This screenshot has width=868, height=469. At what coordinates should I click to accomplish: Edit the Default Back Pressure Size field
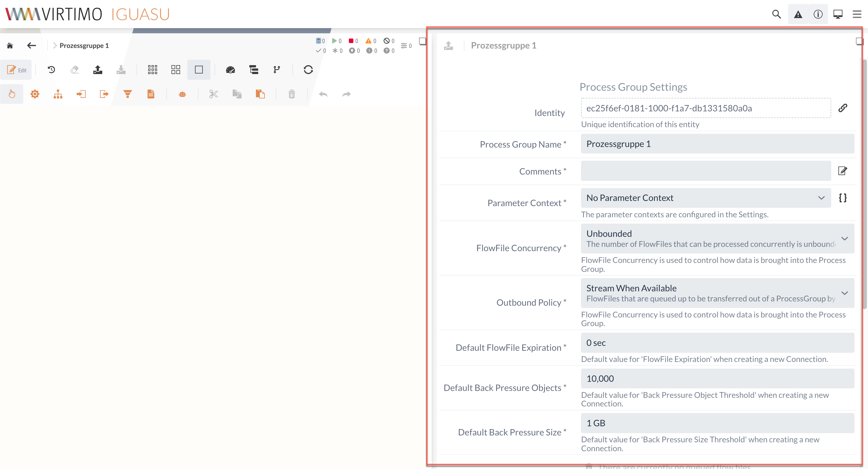tap(717, 423)
